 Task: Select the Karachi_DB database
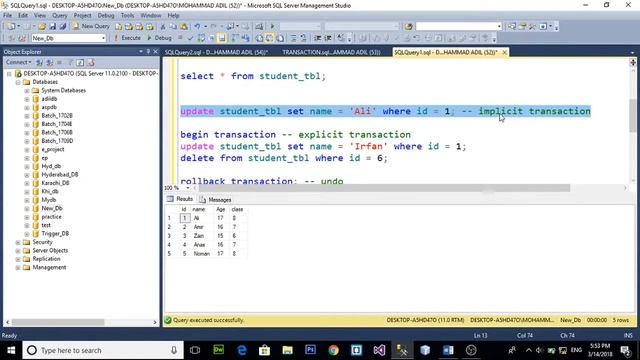pyautogui.click(x=55, y=183)
